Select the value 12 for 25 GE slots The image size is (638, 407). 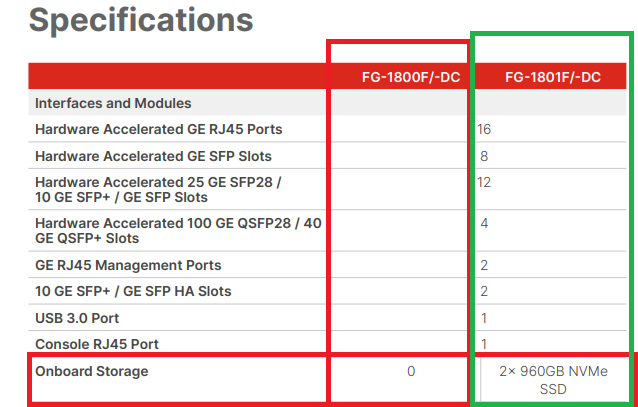click(485, 182)
